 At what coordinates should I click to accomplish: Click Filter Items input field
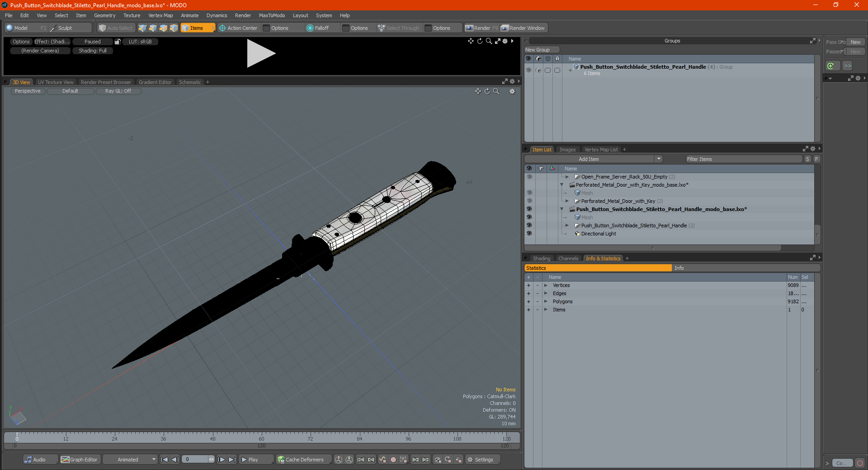[x=744, y=159]
